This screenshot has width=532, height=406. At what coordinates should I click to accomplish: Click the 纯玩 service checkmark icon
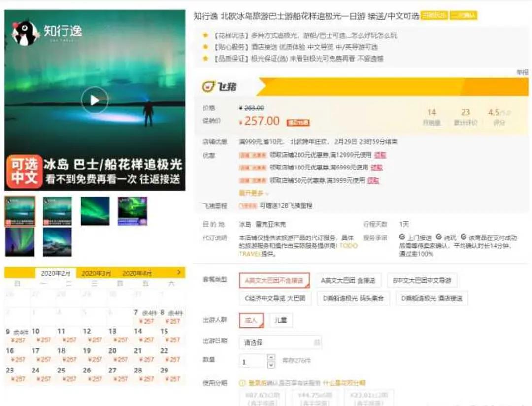point(439,237)
